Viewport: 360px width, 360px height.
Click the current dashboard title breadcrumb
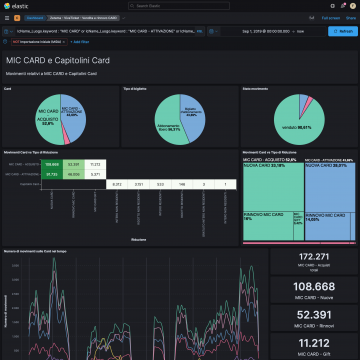coord(83,18)
